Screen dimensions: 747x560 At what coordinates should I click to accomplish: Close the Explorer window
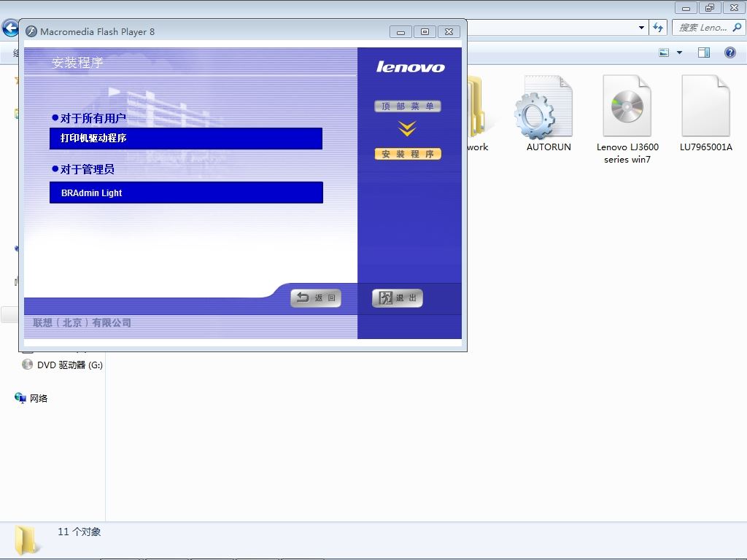tap(734, 8)
